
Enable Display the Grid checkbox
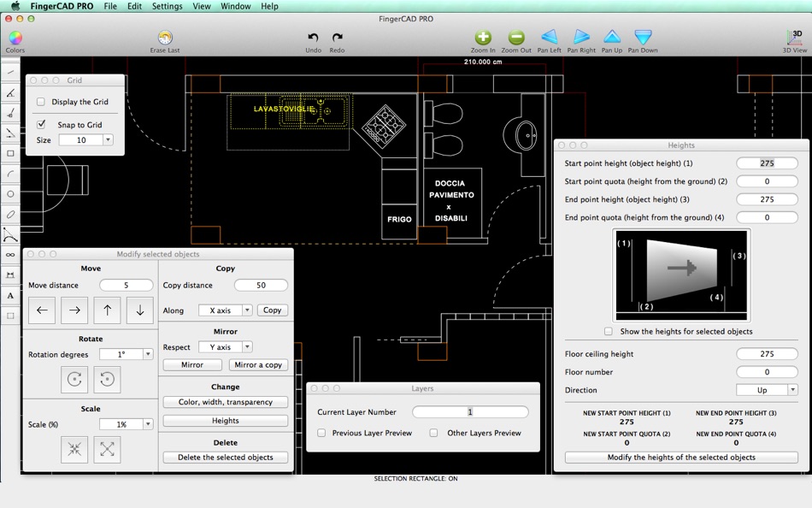click(x=41, y=102)
